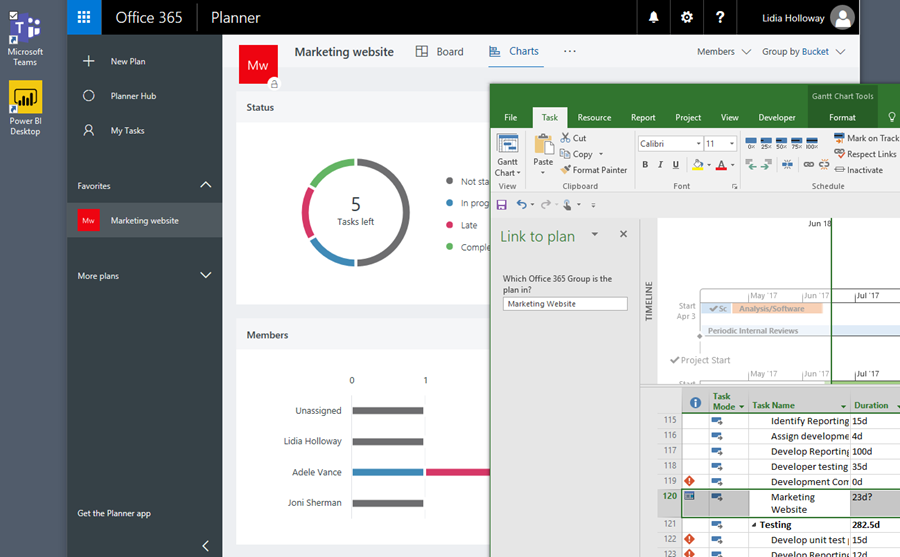This screenshot has width=900, height=557.
Task: Click the Format Painter icon
Action: click(x=566, y=170)
